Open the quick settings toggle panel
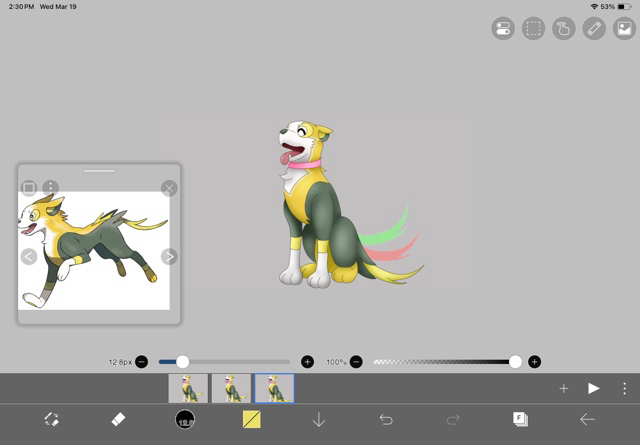 [x=503, y=29]
